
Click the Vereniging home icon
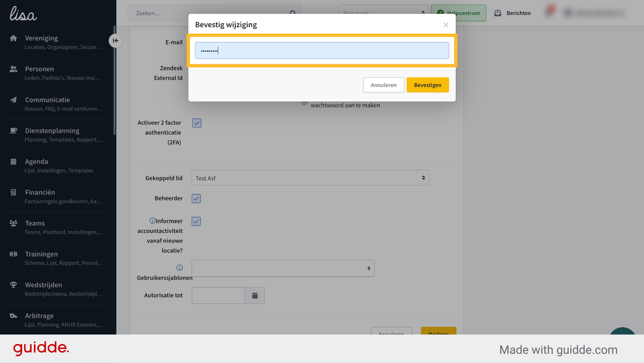point(13,38)
